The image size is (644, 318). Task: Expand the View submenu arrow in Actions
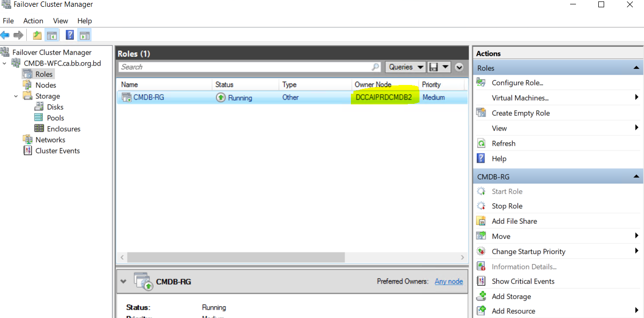point(637,128)
